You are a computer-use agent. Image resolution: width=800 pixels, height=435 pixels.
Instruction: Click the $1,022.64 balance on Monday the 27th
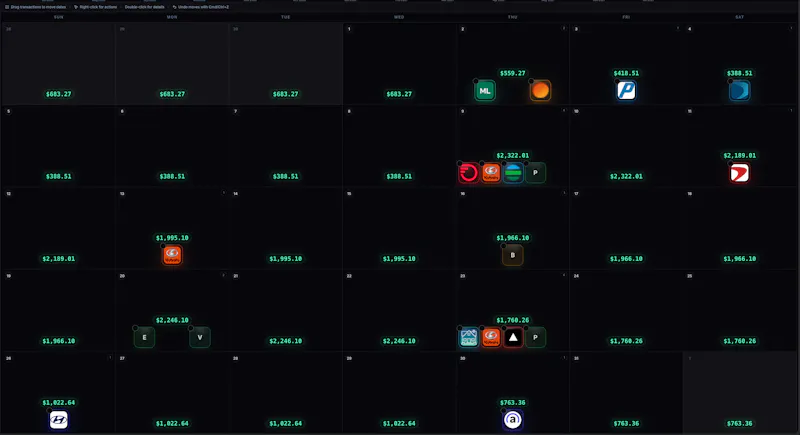172,424
